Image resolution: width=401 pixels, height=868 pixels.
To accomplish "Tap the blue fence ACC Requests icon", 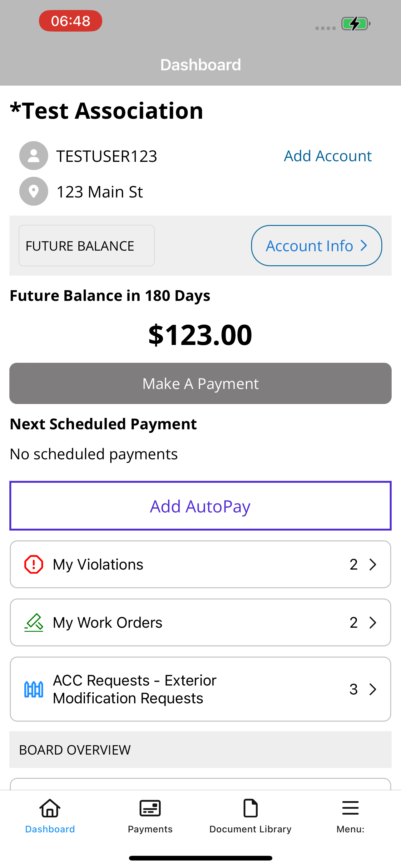I will click(34, 689).
